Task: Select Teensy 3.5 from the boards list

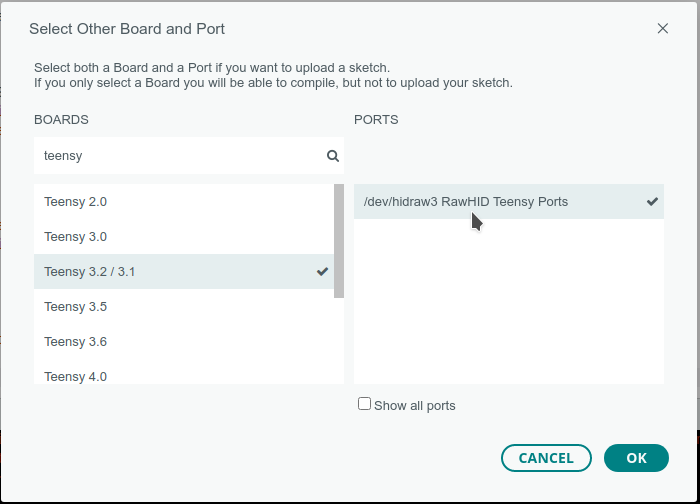Action: coord(184,307)
